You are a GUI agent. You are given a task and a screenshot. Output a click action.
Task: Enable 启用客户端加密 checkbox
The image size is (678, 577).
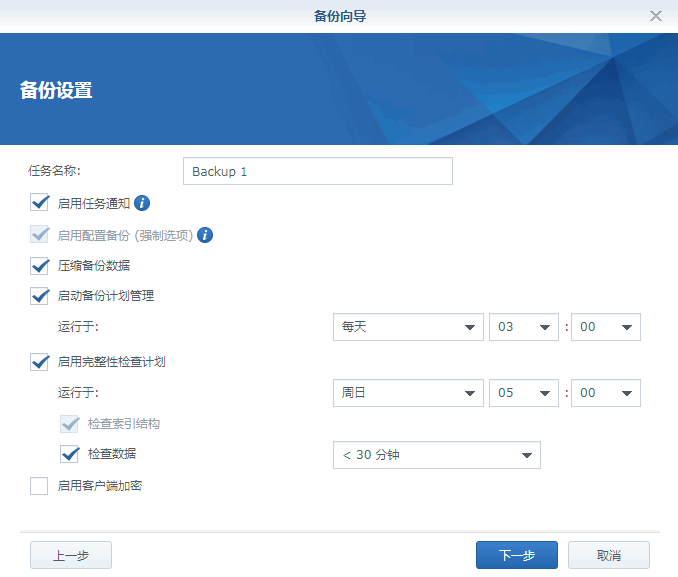tap(40, 487)
